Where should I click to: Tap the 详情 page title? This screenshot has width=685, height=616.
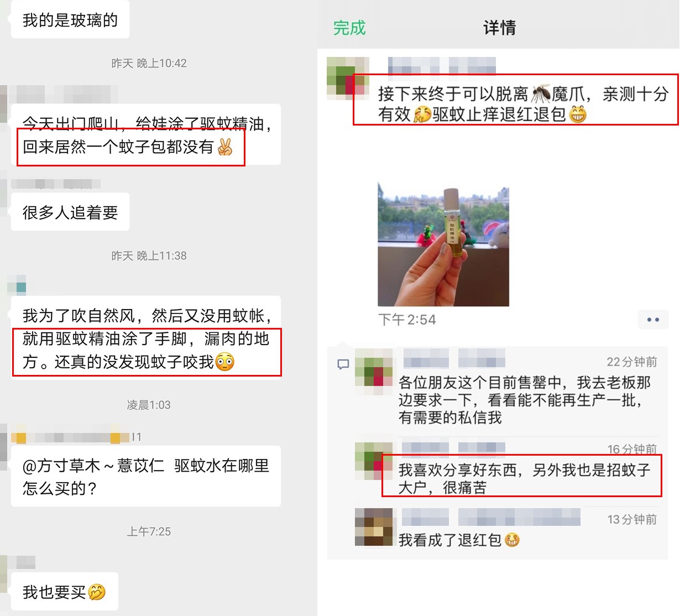499,28
